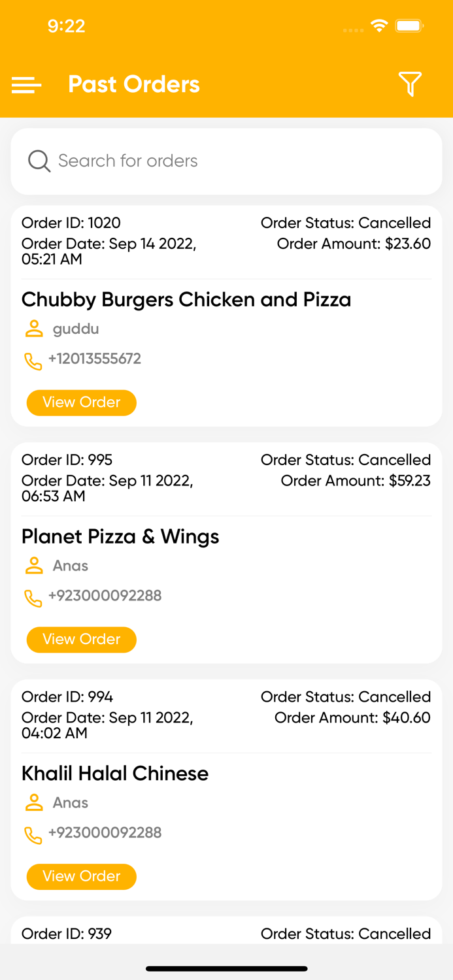Select the Planet Pizza & Wings title
Screen dimensions: 453x980
click(120, 536)
